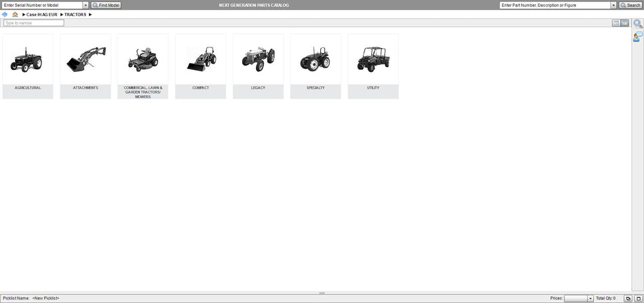
Task: Expand the part number search dropdown
Action: click(613, 5)
